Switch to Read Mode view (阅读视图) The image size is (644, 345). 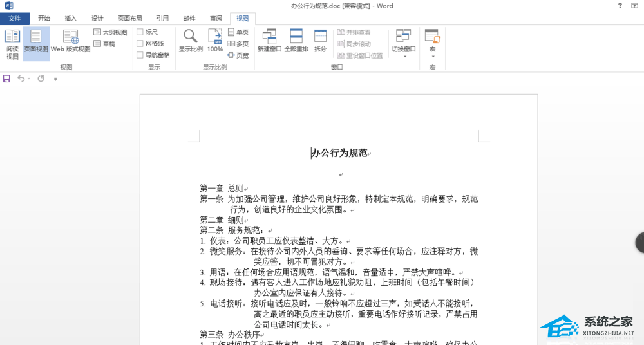[12, 44]
